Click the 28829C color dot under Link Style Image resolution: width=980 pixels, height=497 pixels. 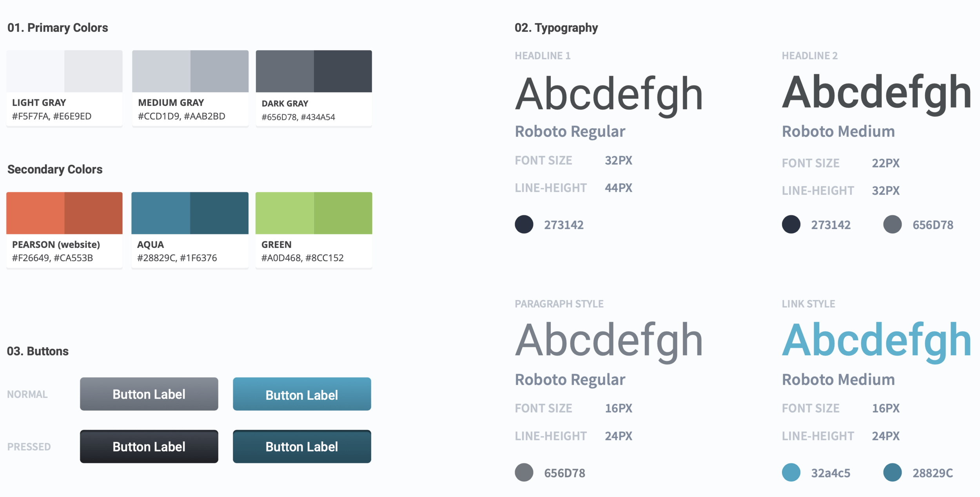[892, 472]
